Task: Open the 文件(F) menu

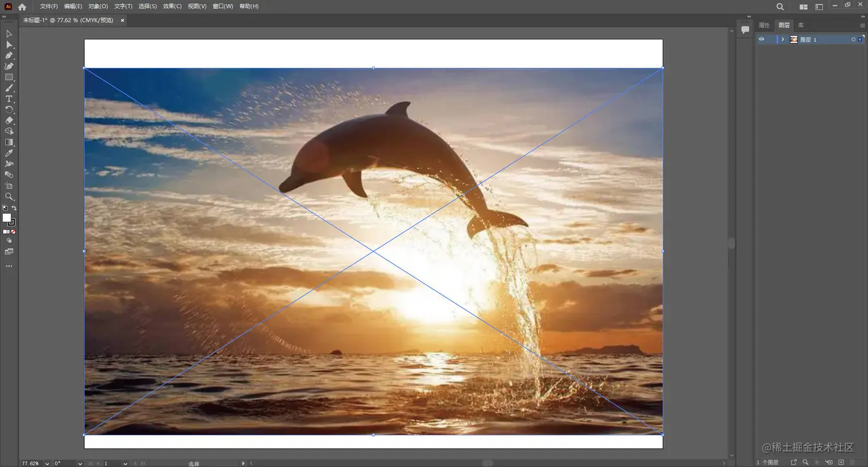Action: pos(49,6)
